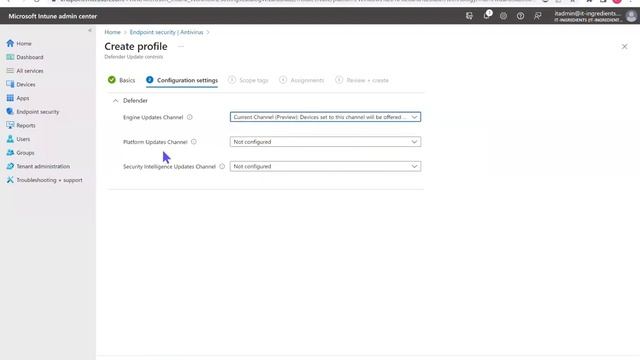Click the itadmin account name
The height and width of the screenshot is (360, 640).
(587, 13)
